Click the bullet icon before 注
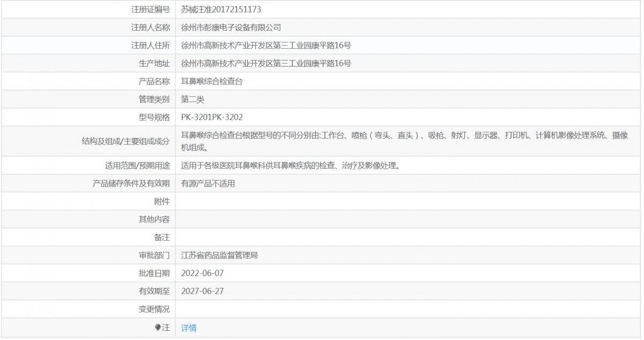Screen dimensions: 644x340 (158, 327)
